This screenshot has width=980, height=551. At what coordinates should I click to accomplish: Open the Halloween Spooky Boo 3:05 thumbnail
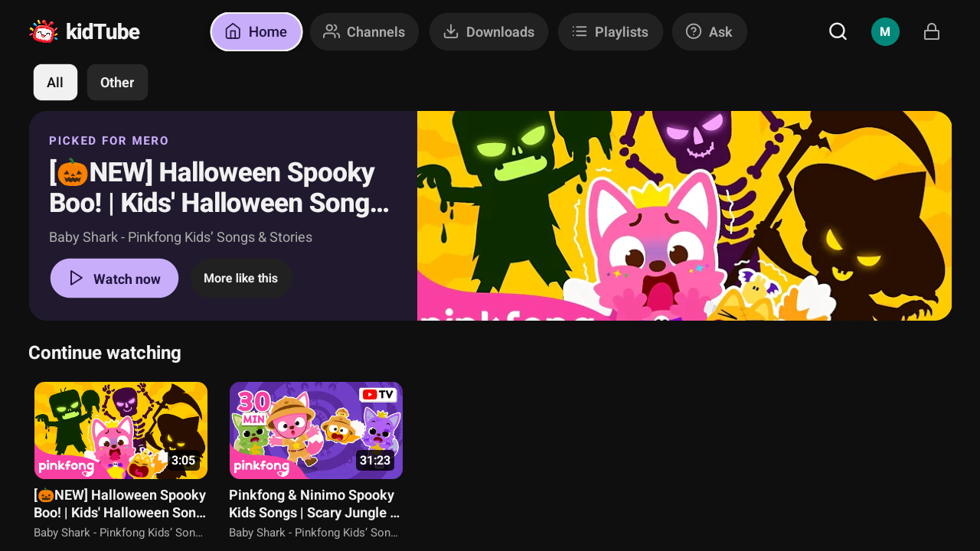coord(121,430)
